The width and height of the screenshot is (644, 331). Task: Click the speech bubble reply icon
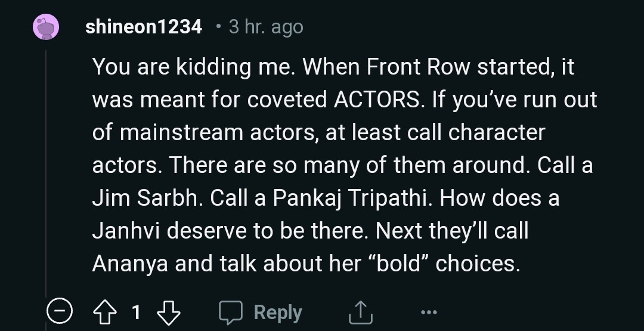(x=230, y=312)
